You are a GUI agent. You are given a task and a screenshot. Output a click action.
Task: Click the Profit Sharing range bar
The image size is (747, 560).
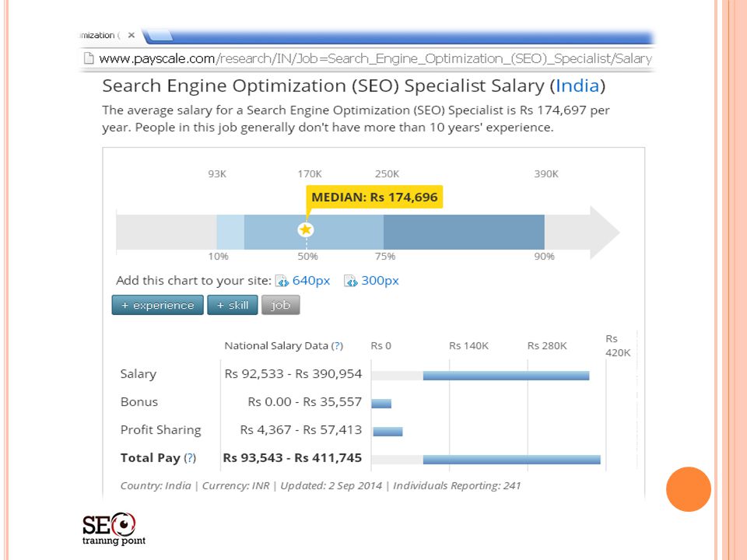(388, 432)
